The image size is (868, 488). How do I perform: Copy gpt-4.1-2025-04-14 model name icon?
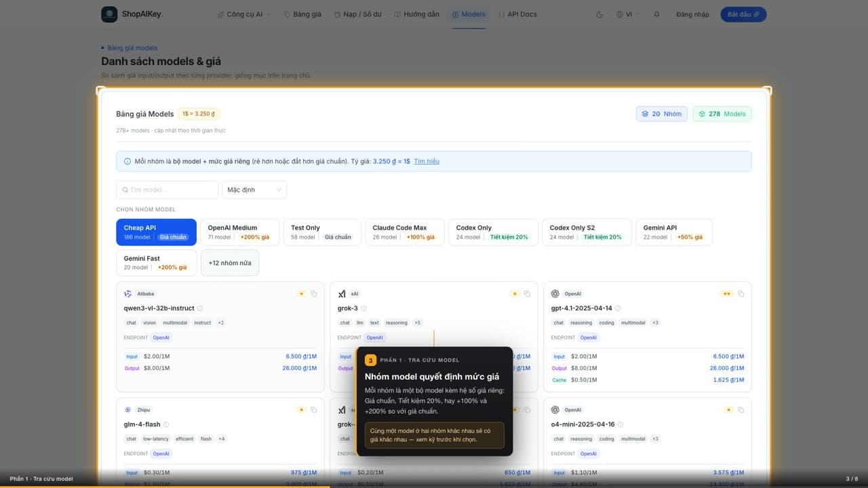pos(741,293)
